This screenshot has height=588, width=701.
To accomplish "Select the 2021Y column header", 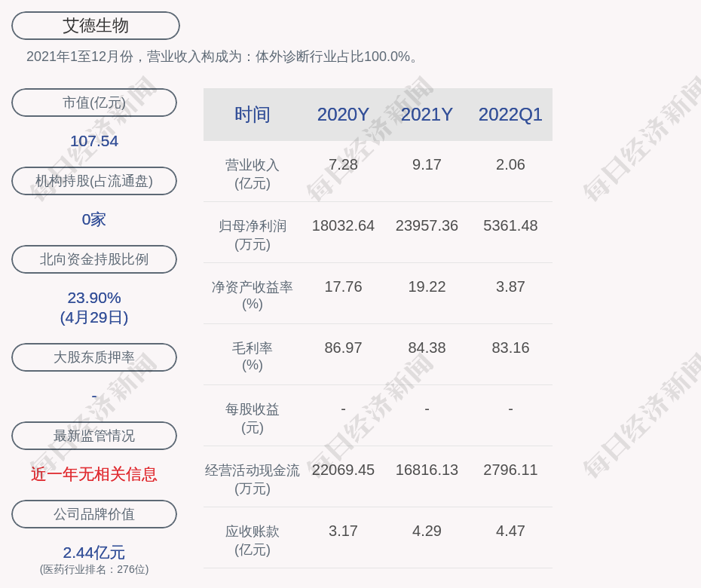I will click(x=427, y=115).
